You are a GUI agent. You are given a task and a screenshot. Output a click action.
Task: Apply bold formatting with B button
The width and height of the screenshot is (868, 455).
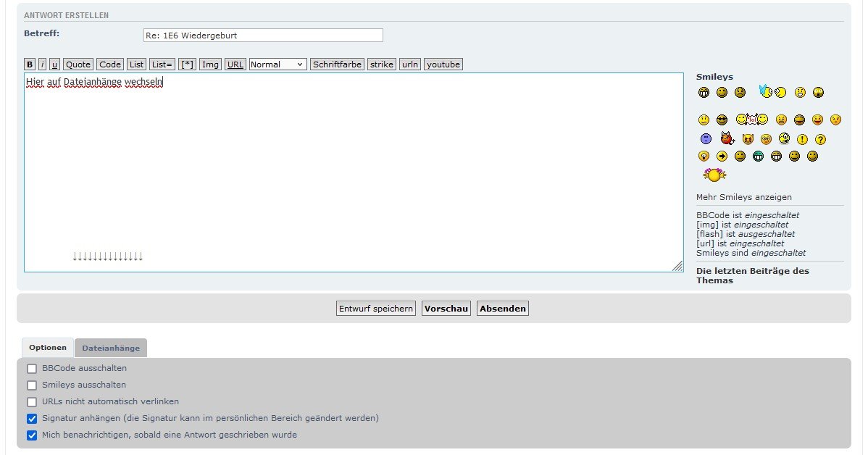point(30,64)
